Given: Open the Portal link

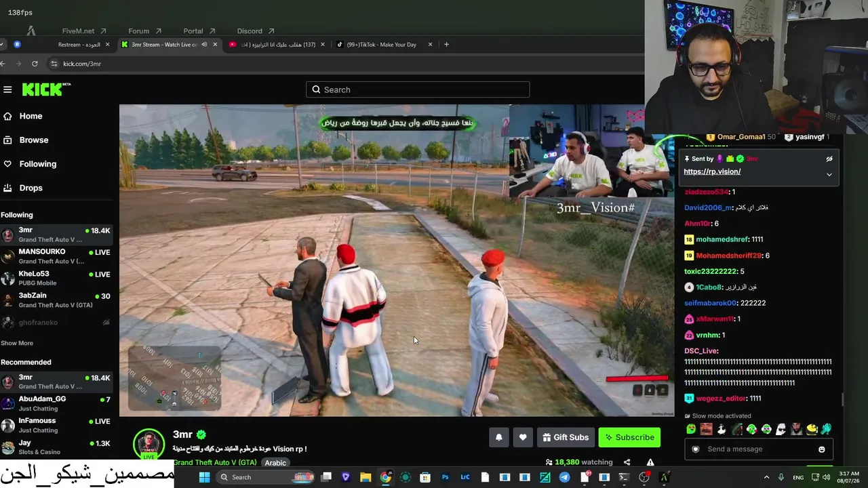Looking at the screenshot, I should tap(199, 31).
